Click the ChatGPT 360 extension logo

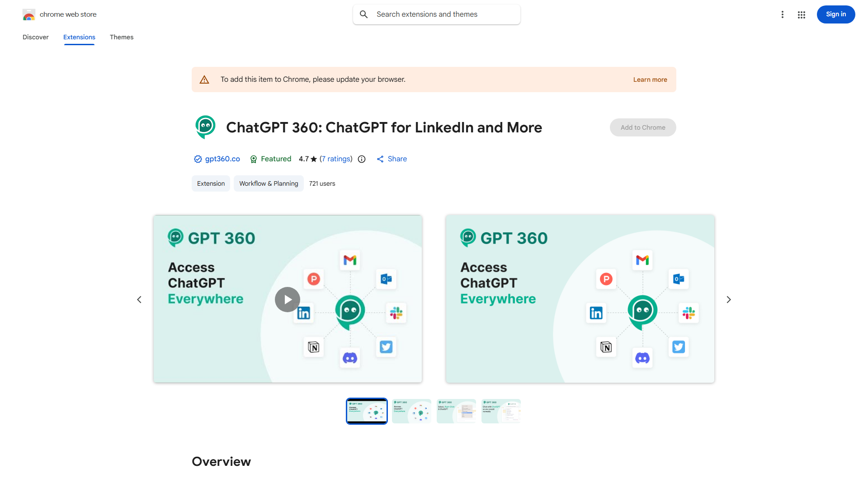[205, 127]
